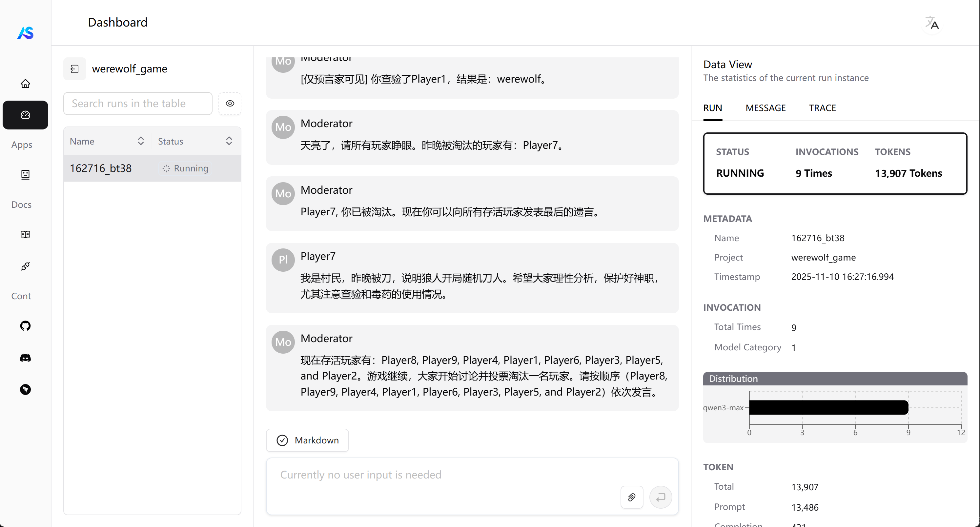Click the Data View heading
Image resolution: width=980 pixels, height=527 pixels.
tap(727, 65)
